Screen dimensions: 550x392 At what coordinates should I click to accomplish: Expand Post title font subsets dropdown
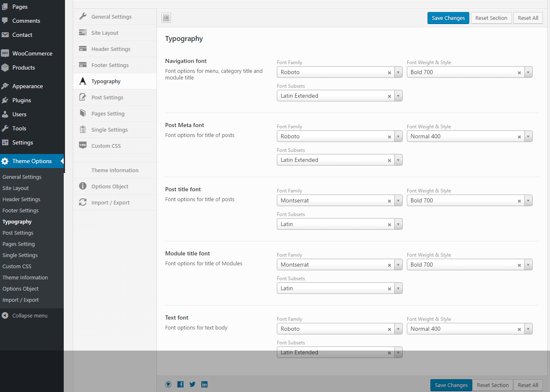(x=398, y=224)
